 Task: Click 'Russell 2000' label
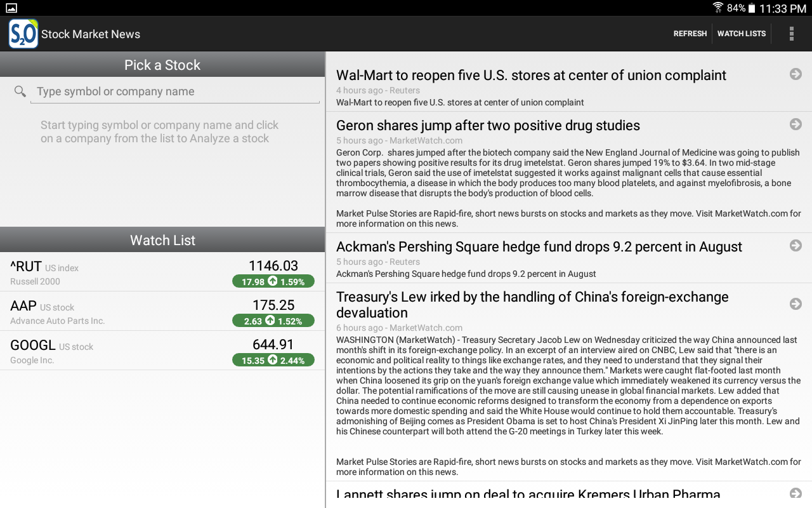(35, 281)
